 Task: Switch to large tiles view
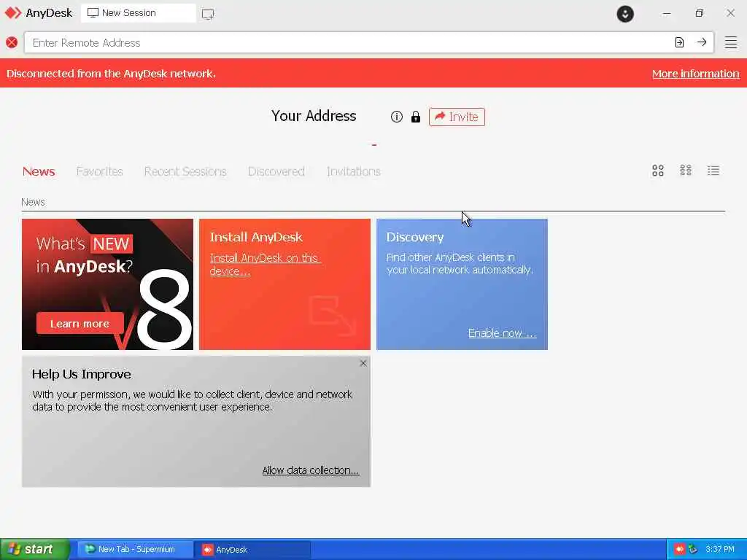pos(658,171)
